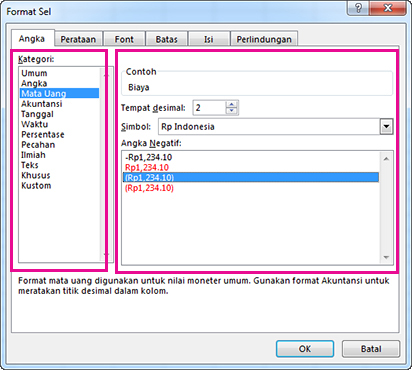
Task: Pick the Waktu category
Action: pos(59,124)
